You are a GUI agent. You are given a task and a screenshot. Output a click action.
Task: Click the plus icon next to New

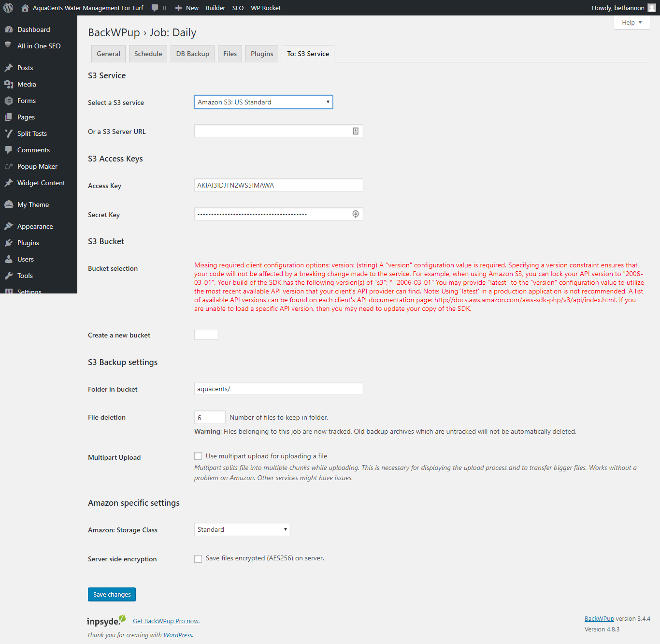click(178, 8)
